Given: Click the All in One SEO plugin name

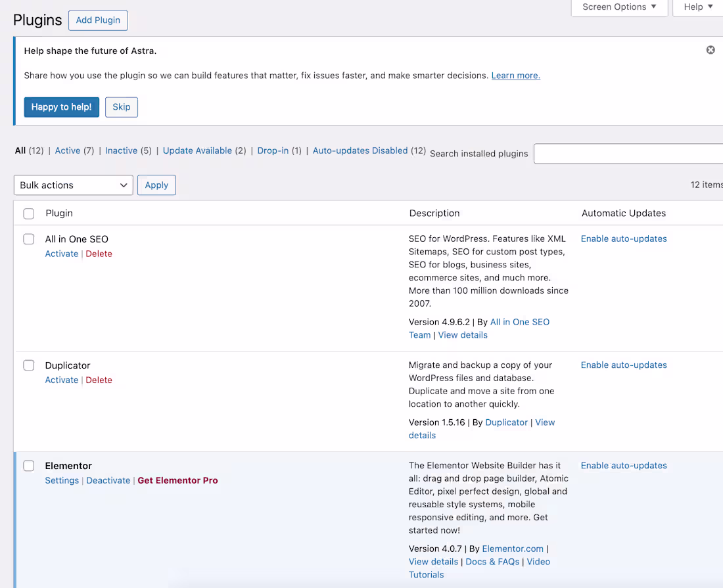Looking at the screenshot, I should pyautogui.click(x=76, y=239).
